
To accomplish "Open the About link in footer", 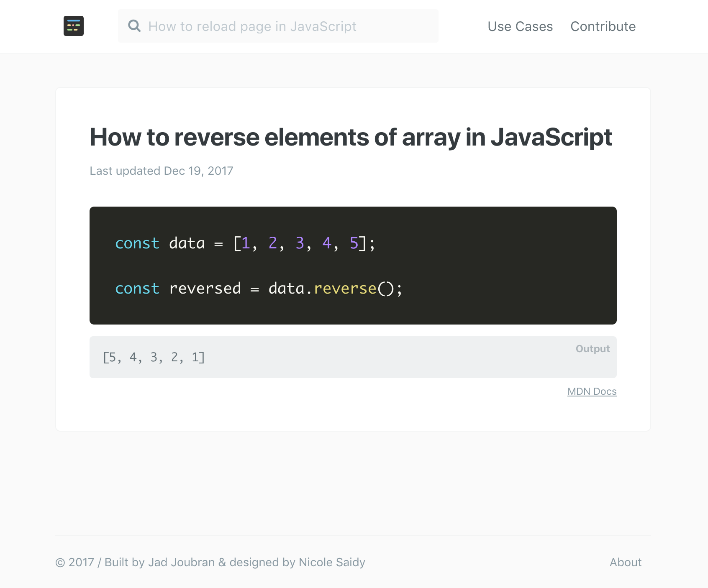I will tap(626, 562).
